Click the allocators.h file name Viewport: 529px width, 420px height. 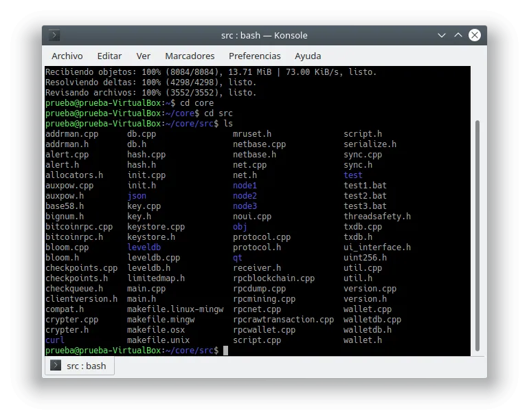tap(74, 175)
